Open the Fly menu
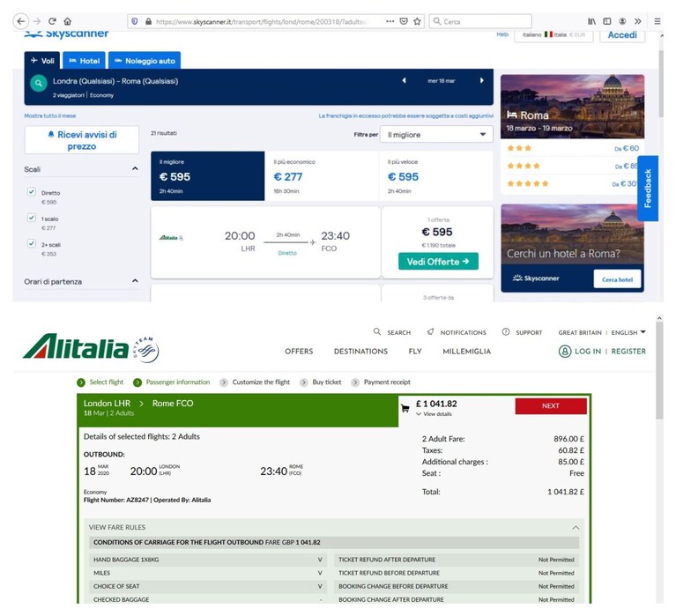 click(415, 352)
